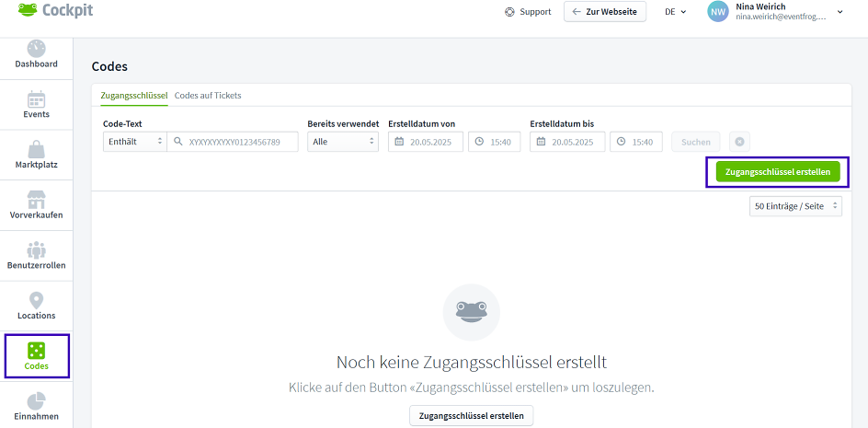The width and height of the screenshot is (868, 428).
Task: Click the Zur Webseite button
Action: [x=605, y=12]
